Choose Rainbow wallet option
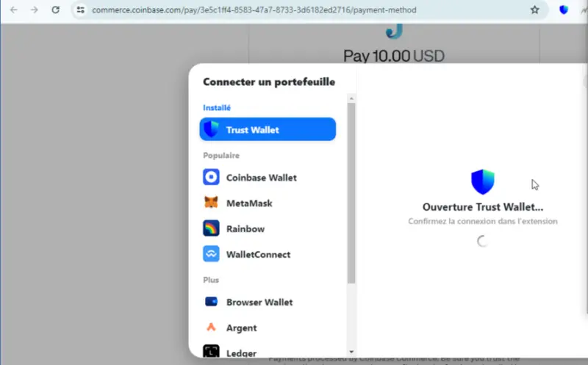Viewport: 588px width, 365px height. (268, 228)
